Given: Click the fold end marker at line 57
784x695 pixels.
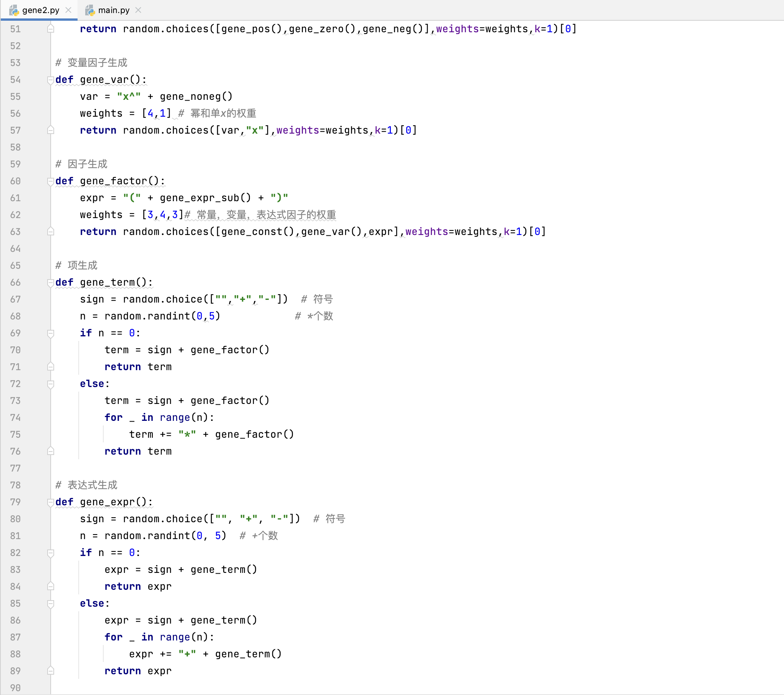Looking at the screenshot, I should pyautogui.click(x=50, y=130).
